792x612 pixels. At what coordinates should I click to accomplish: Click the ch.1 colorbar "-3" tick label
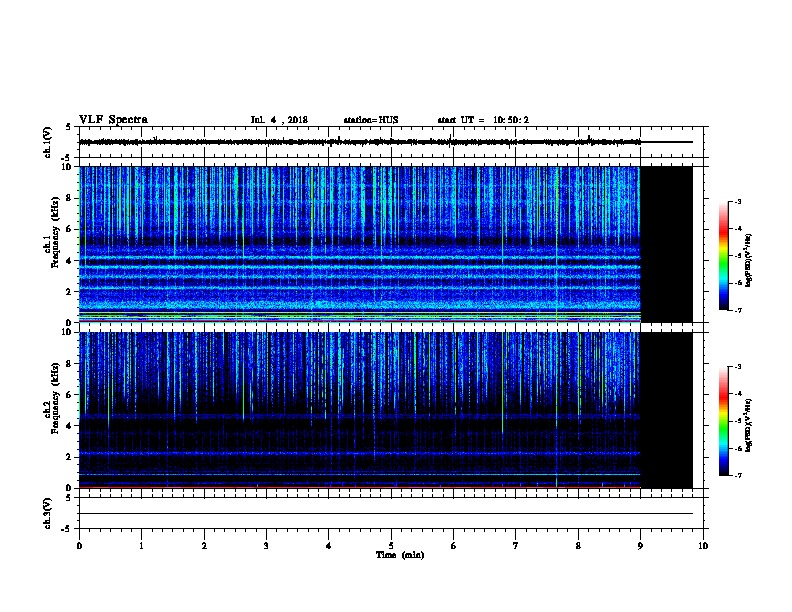tap(737, 202)
